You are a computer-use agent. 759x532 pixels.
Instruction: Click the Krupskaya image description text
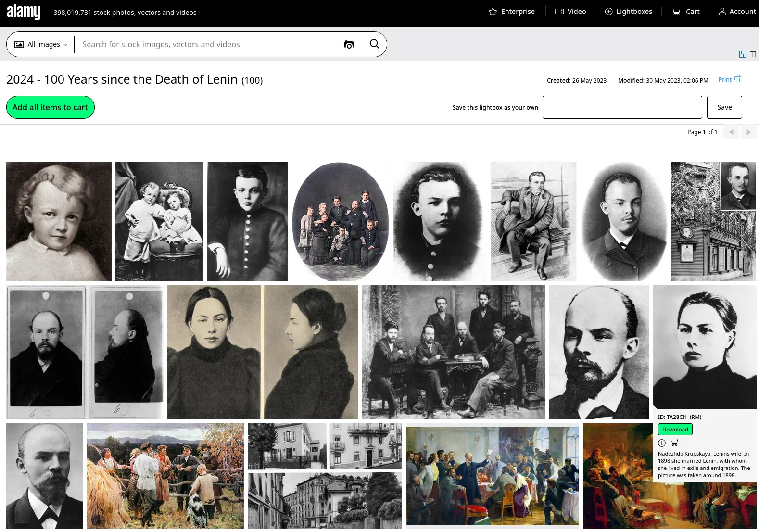pos(704,465)
